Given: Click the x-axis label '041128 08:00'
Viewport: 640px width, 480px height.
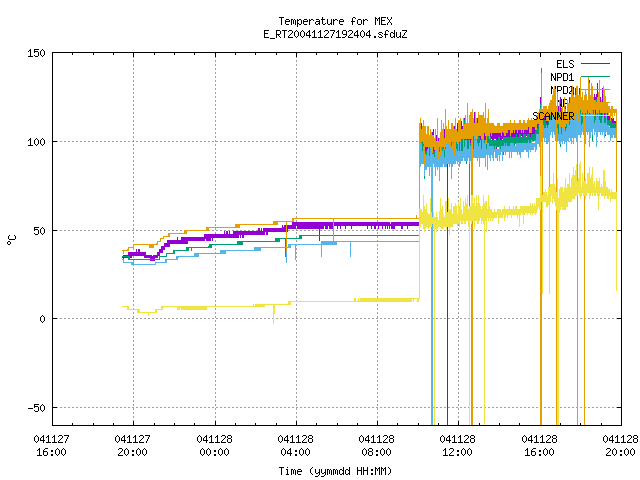Looking at the screenshot, I should [376, 446].
